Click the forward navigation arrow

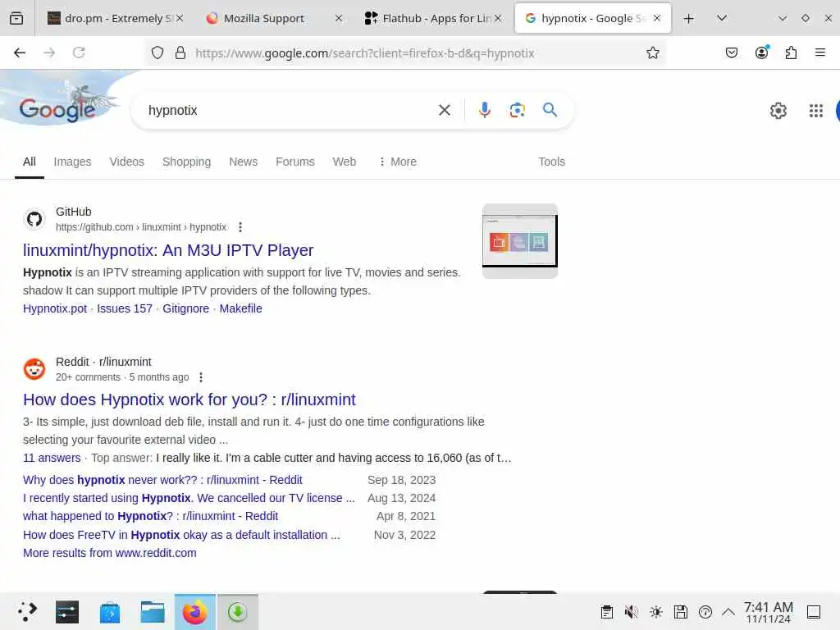coord(49,52)
